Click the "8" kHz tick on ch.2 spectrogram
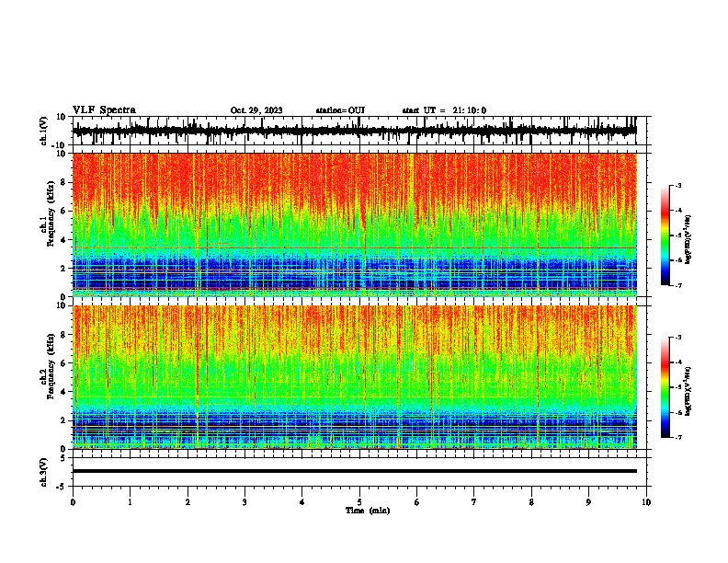Screen dimensions: 728x563 point(64,335)
